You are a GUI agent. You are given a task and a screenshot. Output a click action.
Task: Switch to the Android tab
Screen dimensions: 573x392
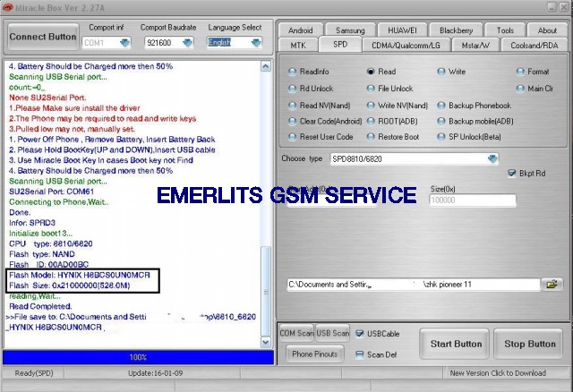(301, 30)
